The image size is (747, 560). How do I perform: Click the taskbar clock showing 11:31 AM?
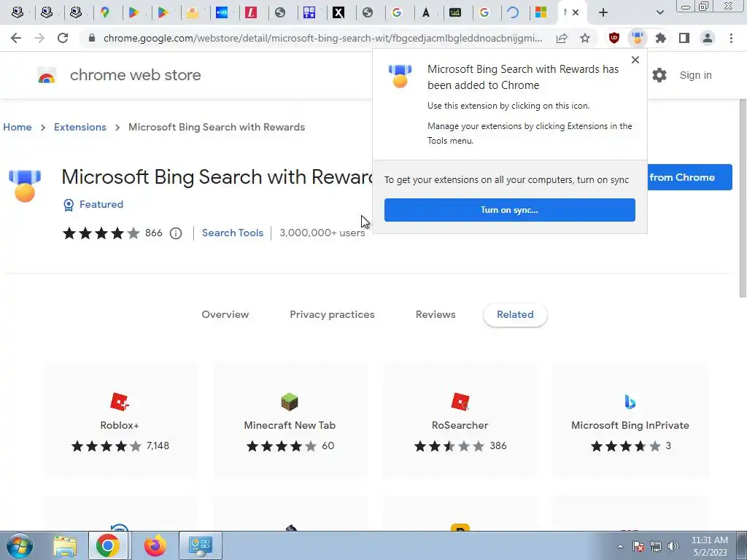point(709,546)
